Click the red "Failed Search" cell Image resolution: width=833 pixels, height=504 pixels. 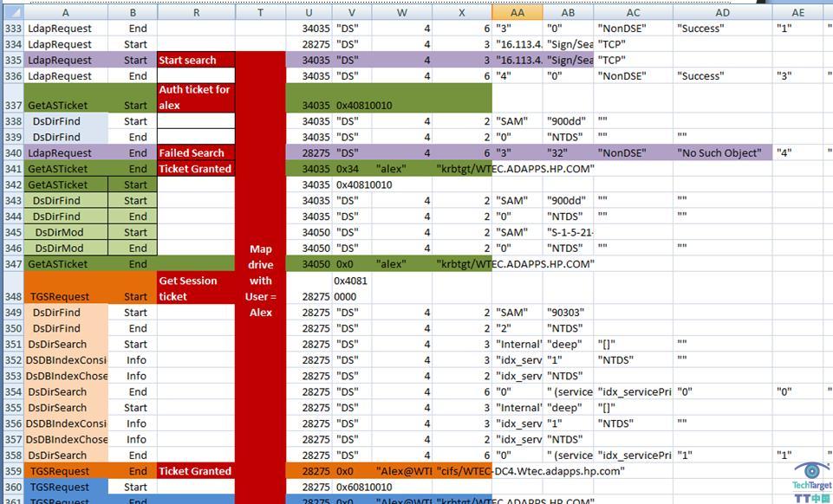pos(196,152)
